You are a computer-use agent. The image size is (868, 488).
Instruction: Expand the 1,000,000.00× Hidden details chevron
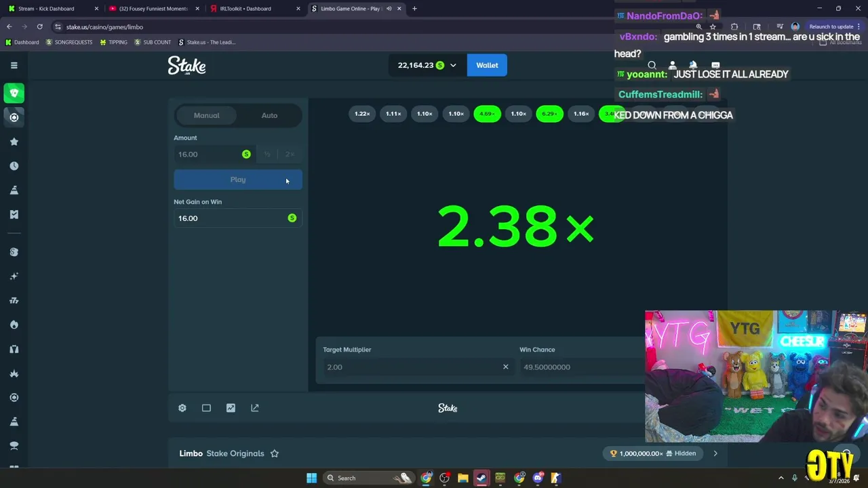(715, 453)
